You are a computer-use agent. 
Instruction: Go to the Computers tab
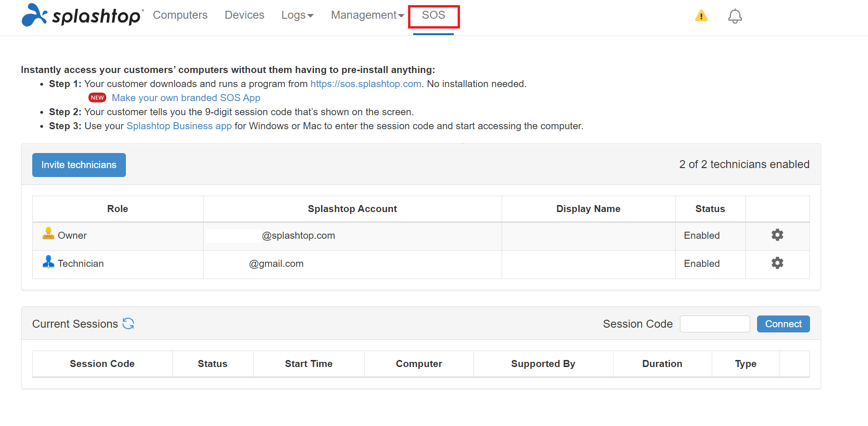[x=180, y=15]
